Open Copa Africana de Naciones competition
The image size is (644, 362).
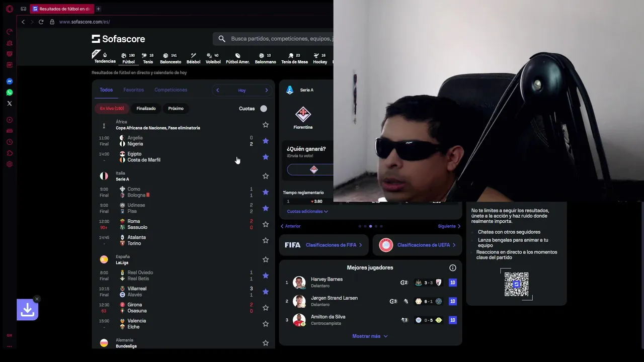tap(158, 128)
